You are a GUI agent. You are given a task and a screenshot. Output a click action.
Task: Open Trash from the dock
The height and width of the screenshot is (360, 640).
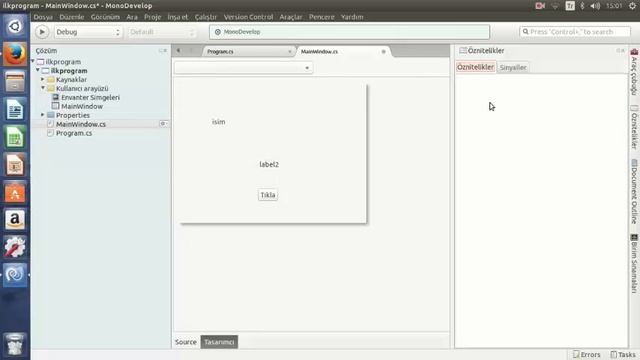point(15,344)
